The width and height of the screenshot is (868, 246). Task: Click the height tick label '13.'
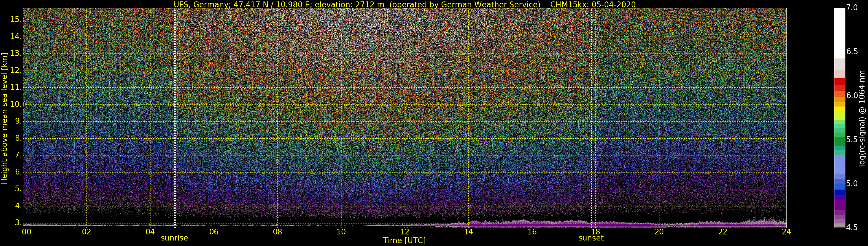[16, 54]
